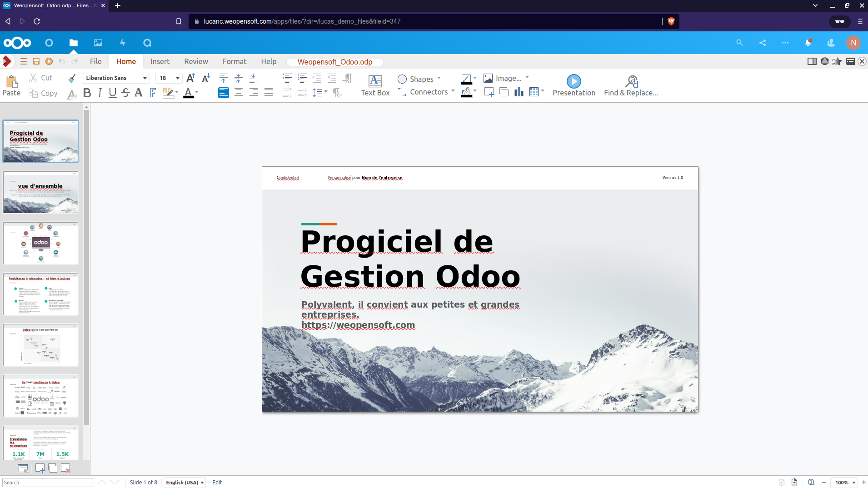Start the Presentation slideshow
The width and height of the screenshot is (868, 488).
click(574, 85)
